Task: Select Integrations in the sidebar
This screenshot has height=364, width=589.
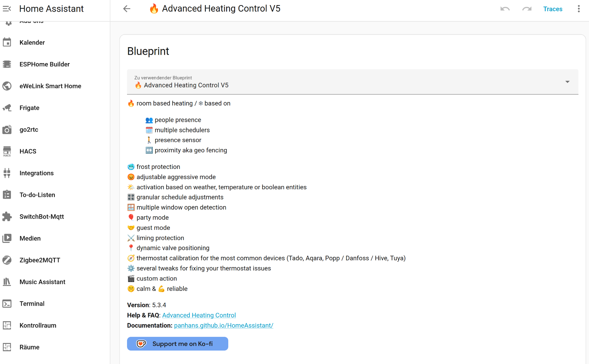Action: pyautogui.click(x=37, y=173)
